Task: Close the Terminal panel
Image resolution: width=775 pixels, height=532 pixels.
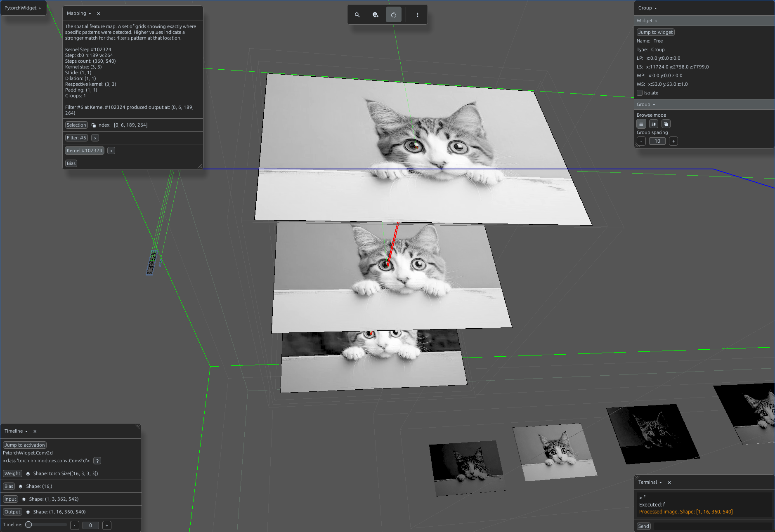Action: tap(669, 483)
